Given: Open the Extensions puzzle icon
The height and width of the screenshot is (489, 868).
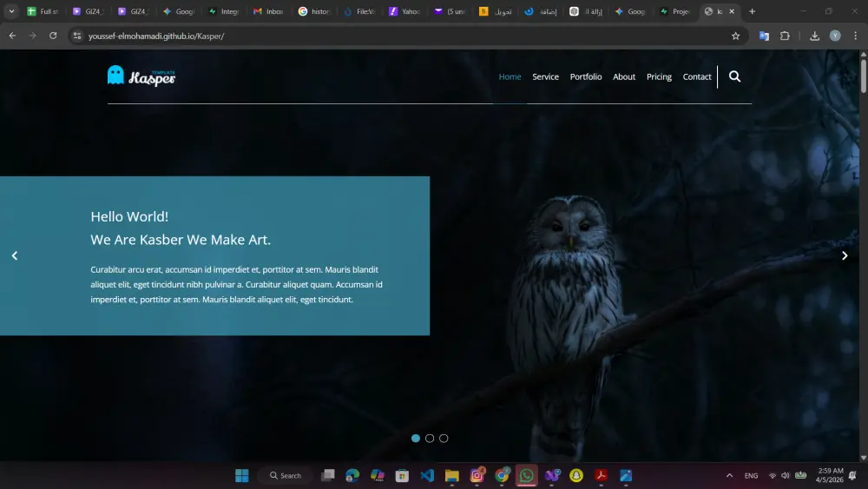Looking at the screenshot, I should 785,36.
